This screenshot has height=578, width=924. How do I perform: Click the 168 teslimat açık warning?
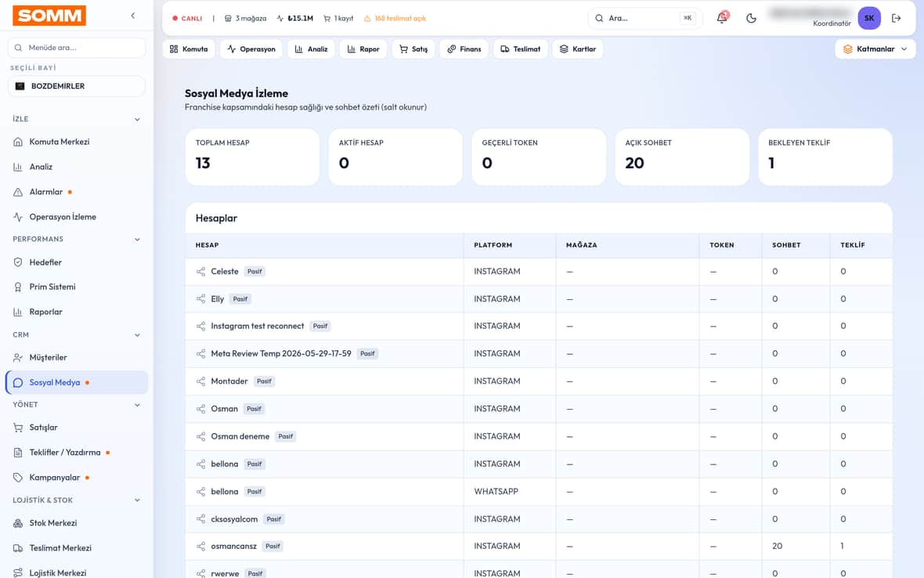pos(395,18)
